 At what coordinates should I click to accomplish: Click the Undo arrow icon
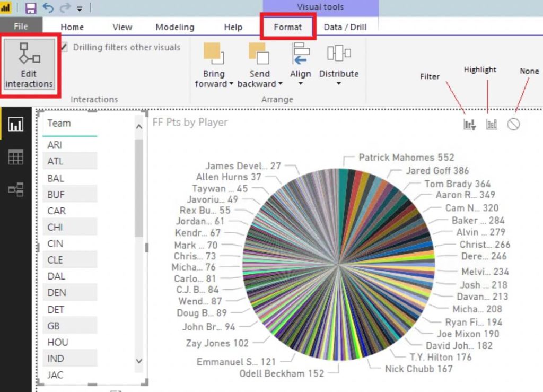pyautogui.click(x=48, y=7)
